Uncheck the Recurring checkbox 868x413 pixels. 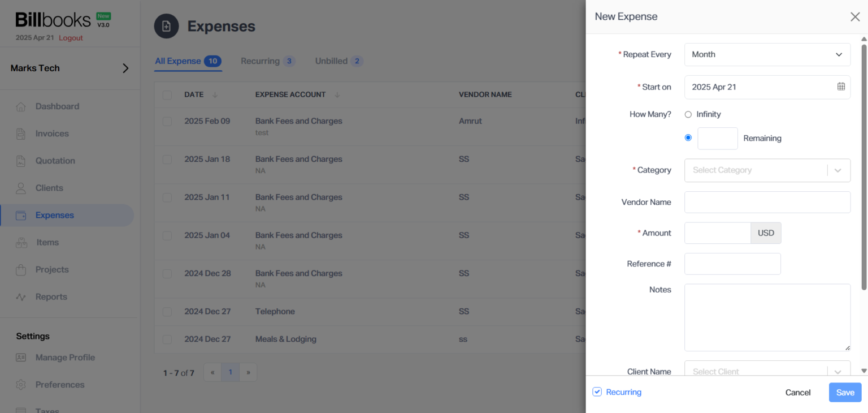(x=597, y=392)
